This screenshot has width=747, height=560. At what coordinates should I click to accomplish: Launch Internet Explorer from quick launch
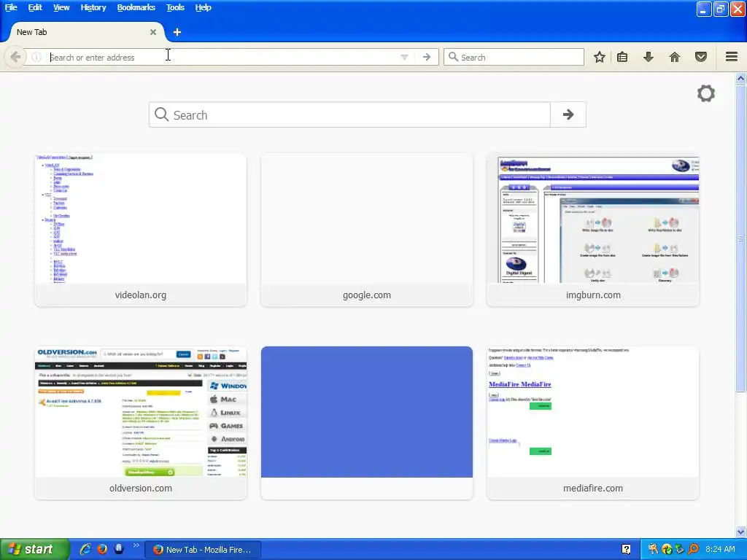tap(86, 549)
